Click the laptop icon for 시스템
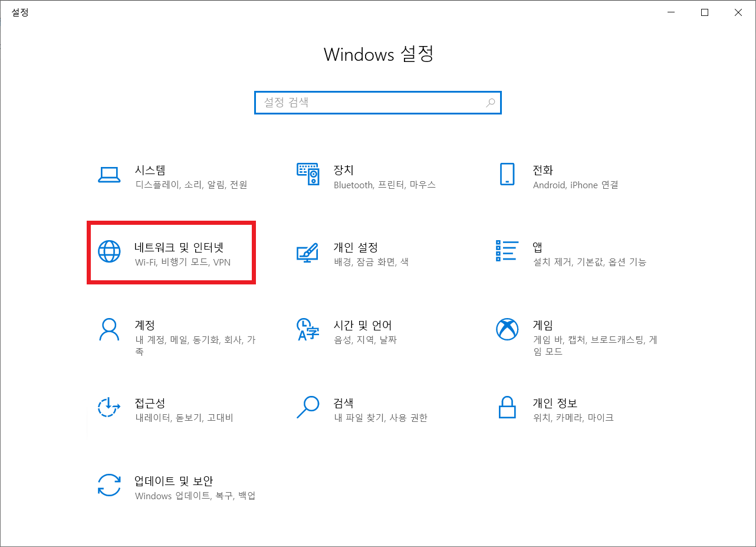756x547 pixels. pos(109,174)
